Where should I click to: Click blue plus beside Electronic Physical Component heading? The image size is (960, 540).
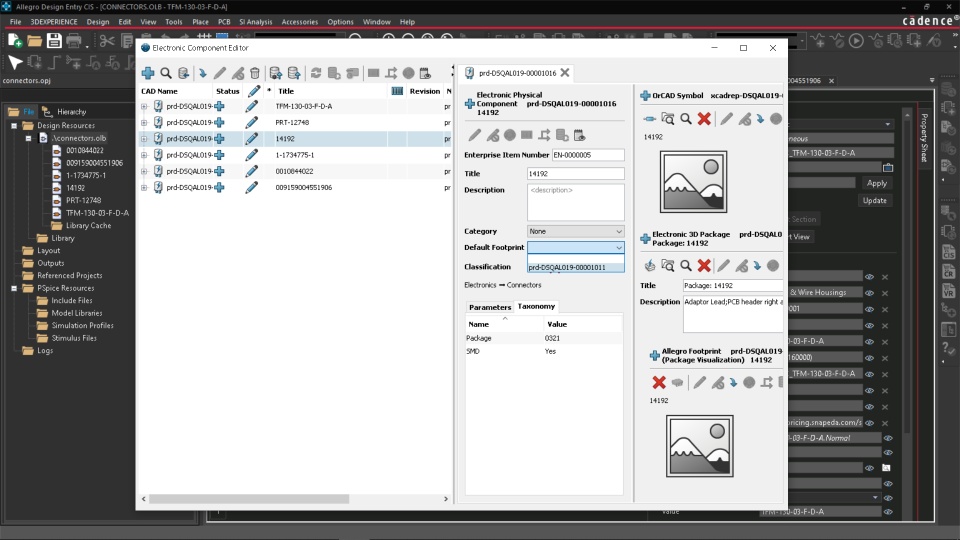(x=470, y=104)
